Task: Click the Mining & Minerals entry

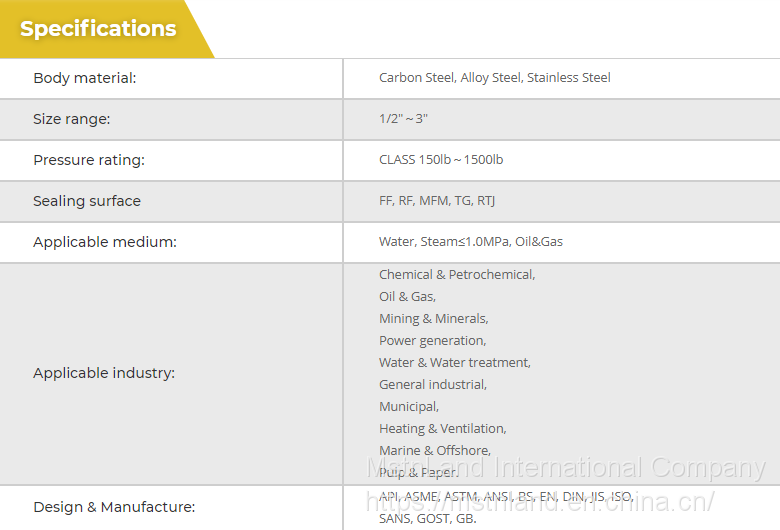Action: coord(433,319)
